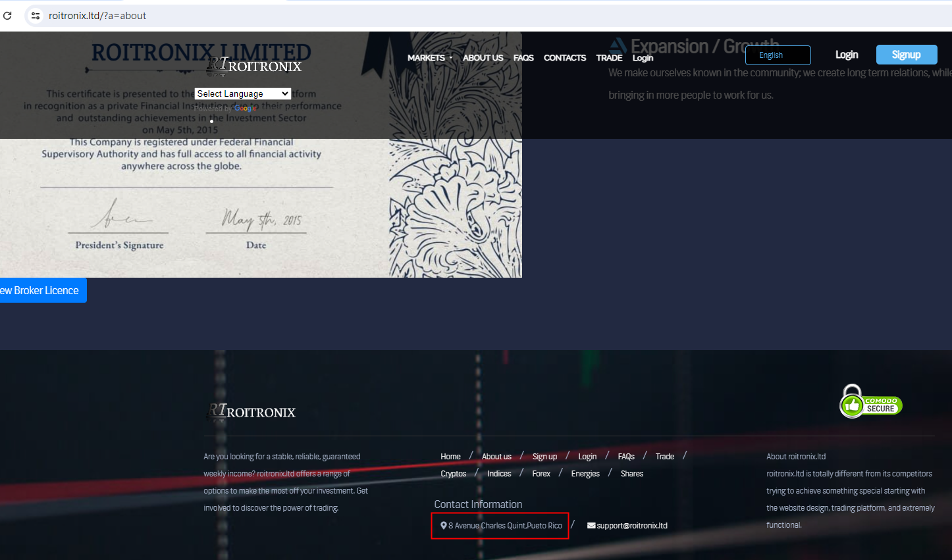952x560 pixels.
Task: Open CONTACTS in the header navigation
Action: point(565,58)
